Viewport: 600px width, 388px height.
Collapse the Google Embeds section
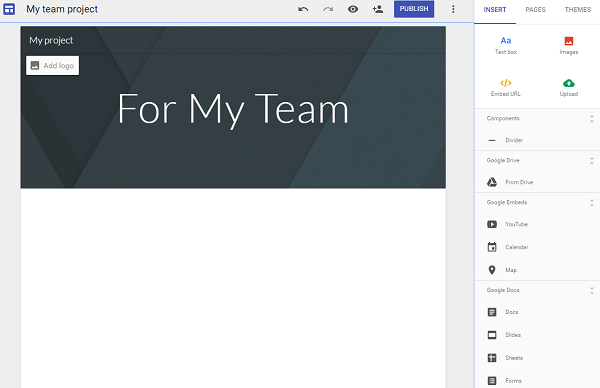click(x=592, y=203)
